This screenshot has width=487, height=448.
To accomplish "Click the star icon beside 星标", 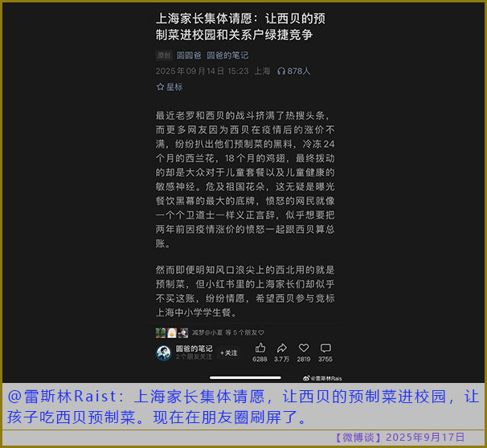I will point(160,87).
